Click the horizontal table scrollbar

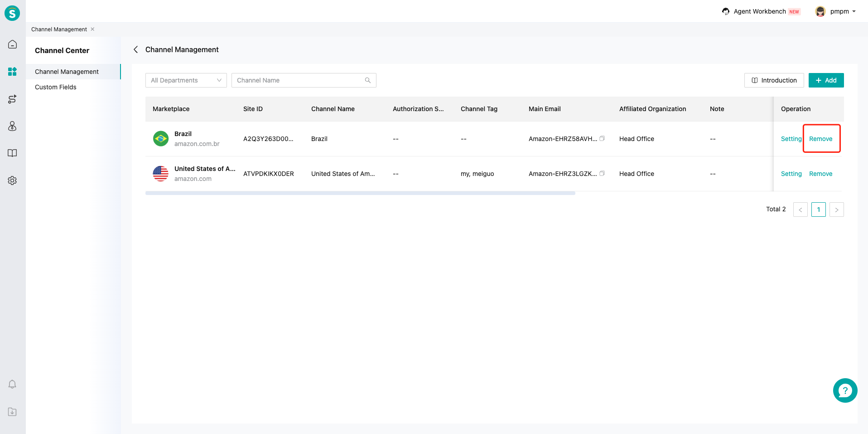(360, 193)
